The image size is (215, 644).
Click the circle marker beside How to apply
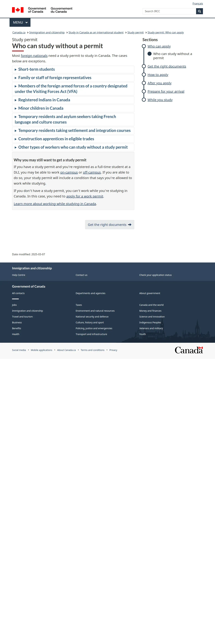(x=144, y=75)
